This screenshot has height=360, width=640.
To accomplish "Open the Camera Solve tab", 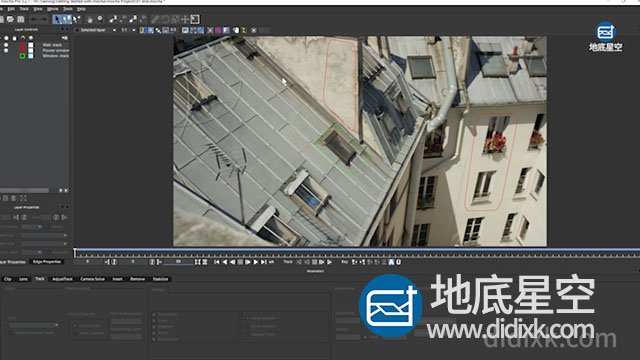I will [x=92, y=279].
